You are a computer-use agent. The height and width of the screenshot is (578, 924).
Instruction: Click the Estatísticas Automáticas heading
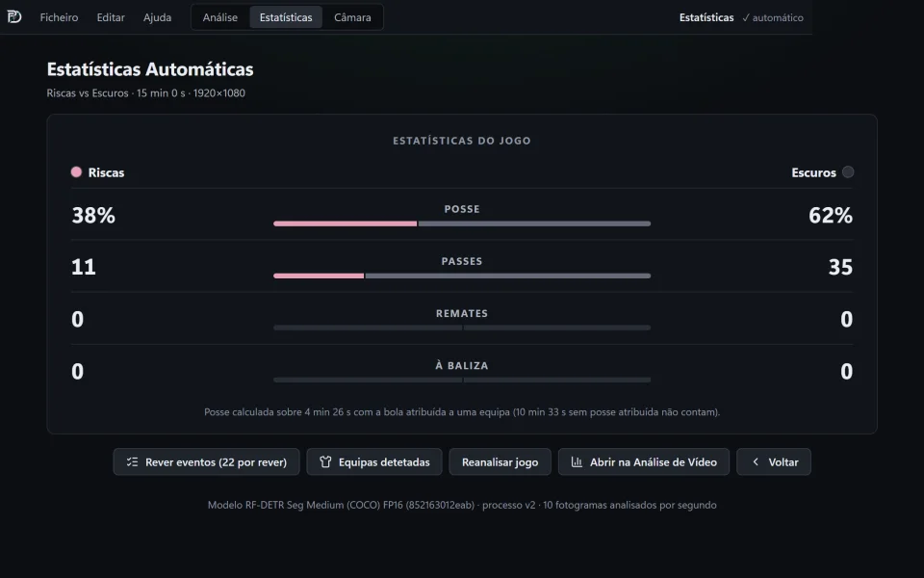pos(150,69)
